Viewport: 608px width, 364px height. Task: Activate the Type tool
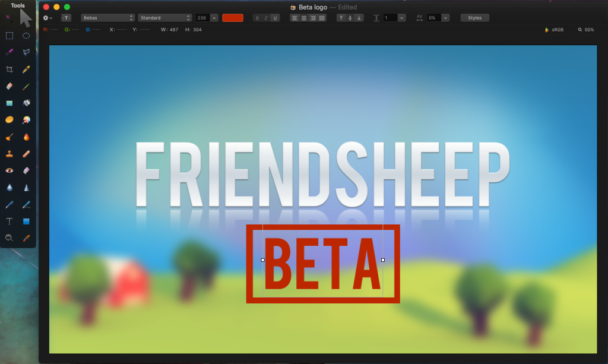9,221
